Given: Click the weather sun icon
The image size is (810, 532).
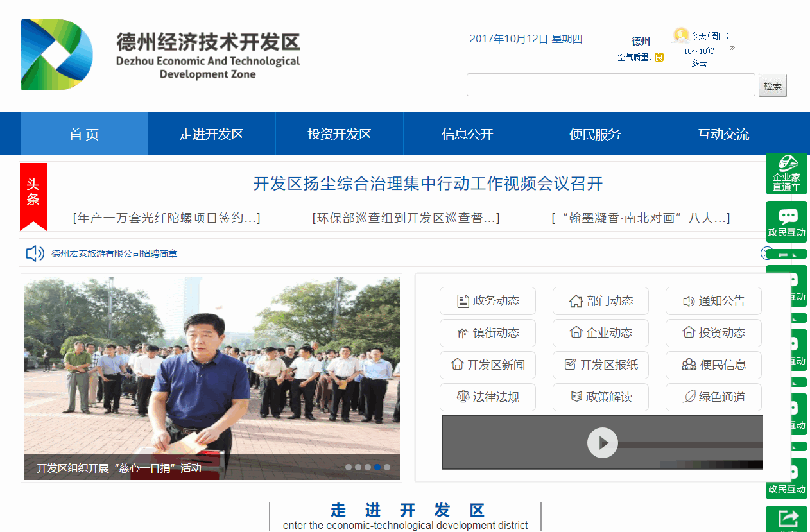Looking at the screenshot, I should click(680, 35).
